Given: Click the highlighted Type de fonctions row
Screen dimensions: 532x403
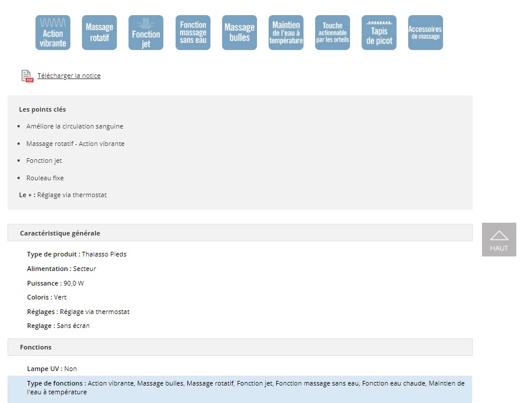Looking at the screenshot, I should coord(240,388).
